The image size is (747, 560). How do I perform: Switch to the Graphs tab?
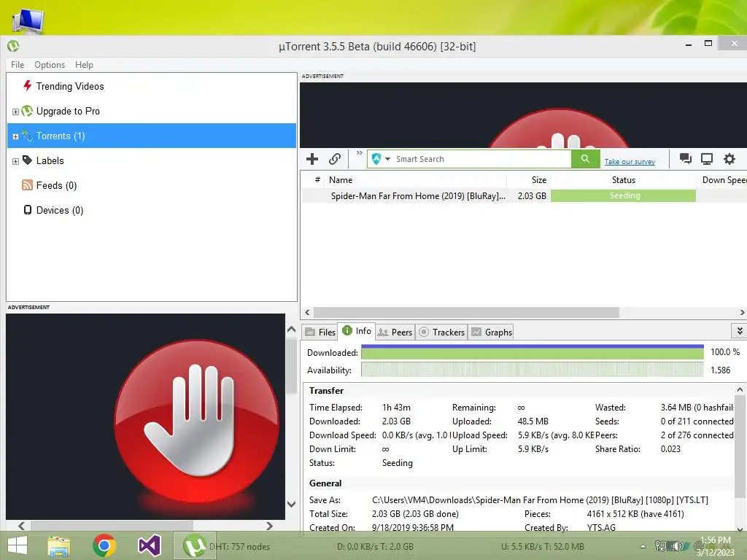(x=491, y=332)
